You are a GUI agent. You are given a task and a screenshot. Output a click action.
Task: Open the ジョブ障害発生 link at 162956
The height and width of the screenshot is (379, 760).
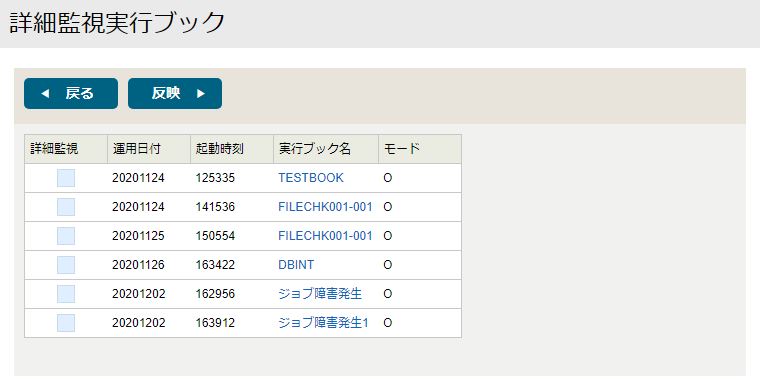[x=320, y=294]
